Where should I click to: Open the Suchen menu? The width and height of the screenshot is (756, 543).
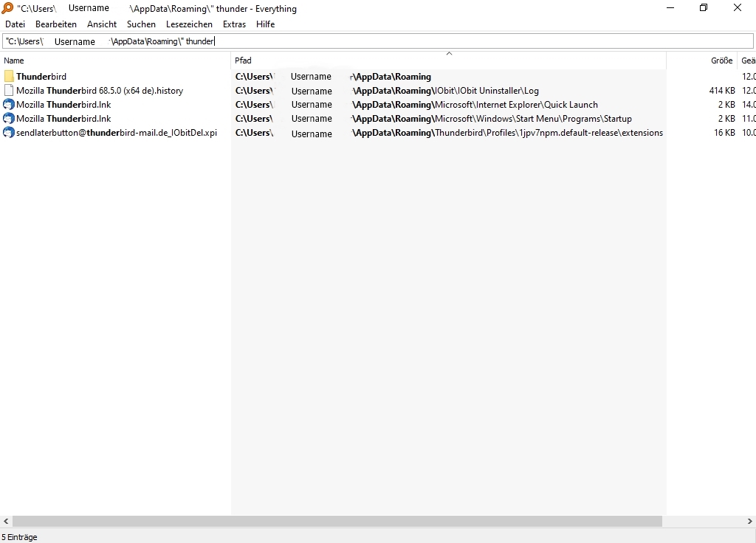point(141,24)
